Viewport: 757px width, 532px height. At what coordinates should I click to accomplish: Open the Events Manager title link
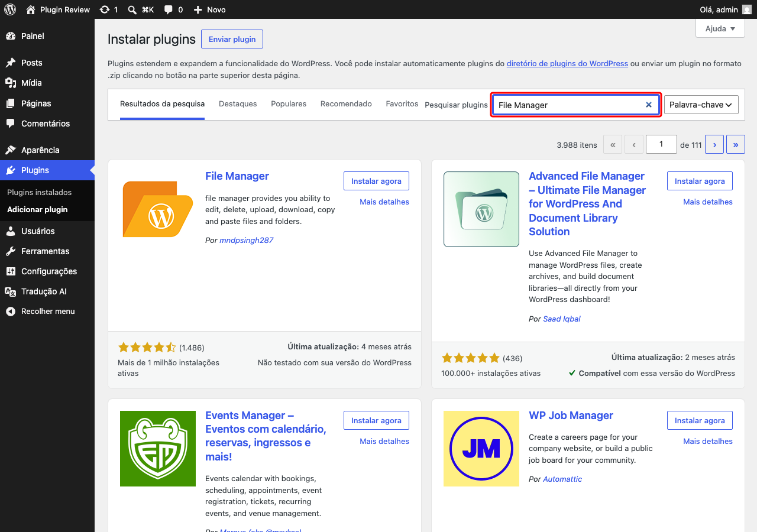(x=266, y=436)
